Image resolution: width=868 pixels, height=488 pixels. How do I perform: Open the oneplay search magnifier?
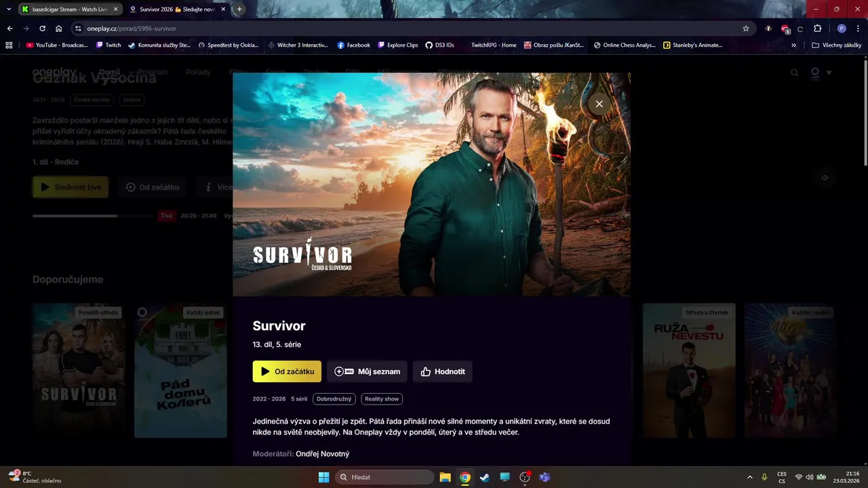(x=795, y=73)
